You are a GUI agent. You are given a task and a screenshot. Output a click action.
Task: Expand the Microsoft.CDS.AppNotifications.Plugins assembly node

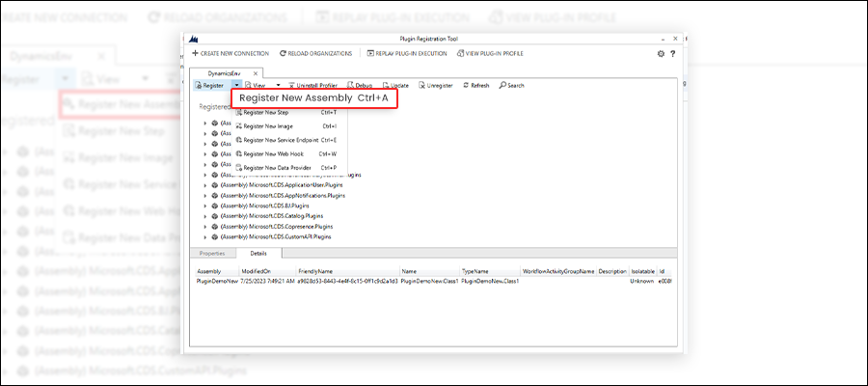pos(205,196)
